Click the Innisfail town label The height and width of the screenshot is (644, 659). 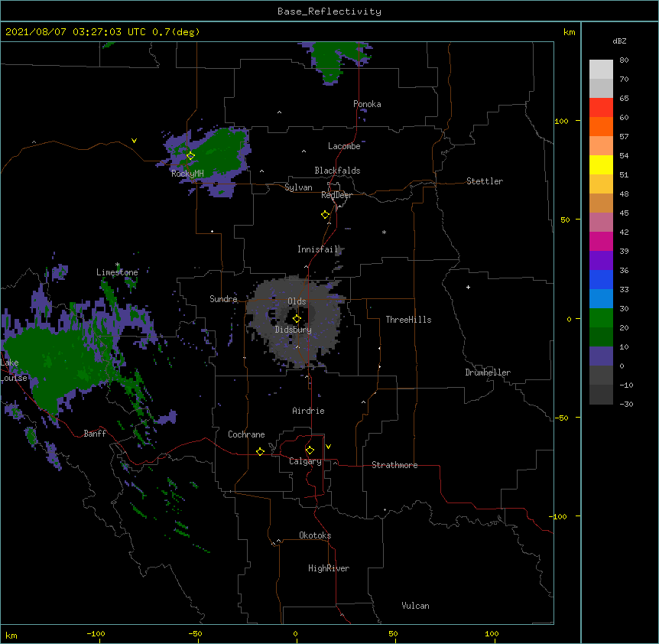pos(317,249)
